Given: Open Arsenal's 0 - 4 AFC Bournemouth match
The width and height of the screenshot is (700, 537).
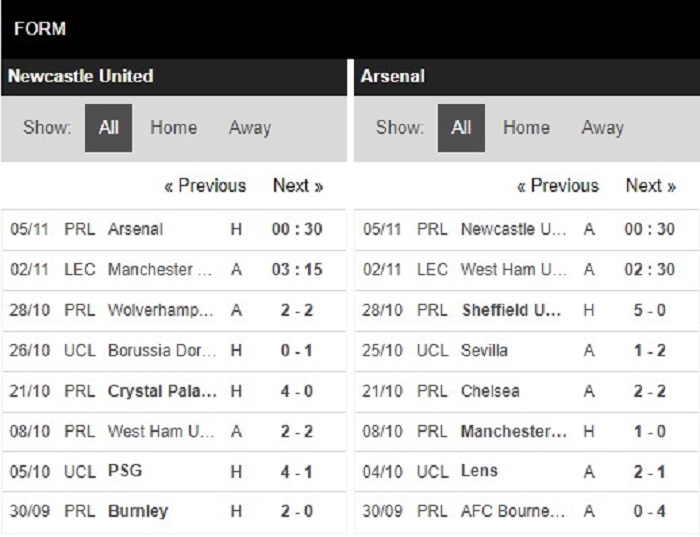Looking at the screenshot, I should (513, 511).
